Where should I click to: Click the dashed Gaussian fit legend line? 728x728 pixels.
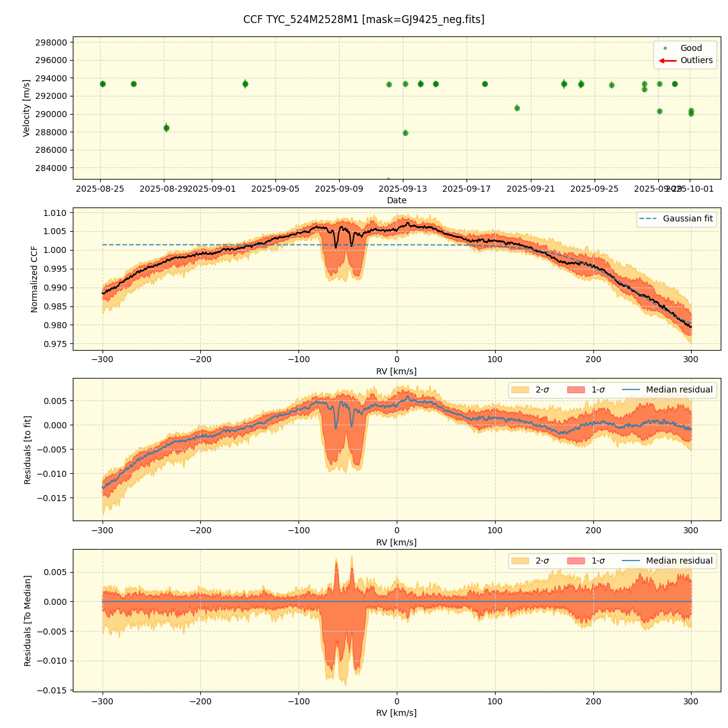(649, 219)
